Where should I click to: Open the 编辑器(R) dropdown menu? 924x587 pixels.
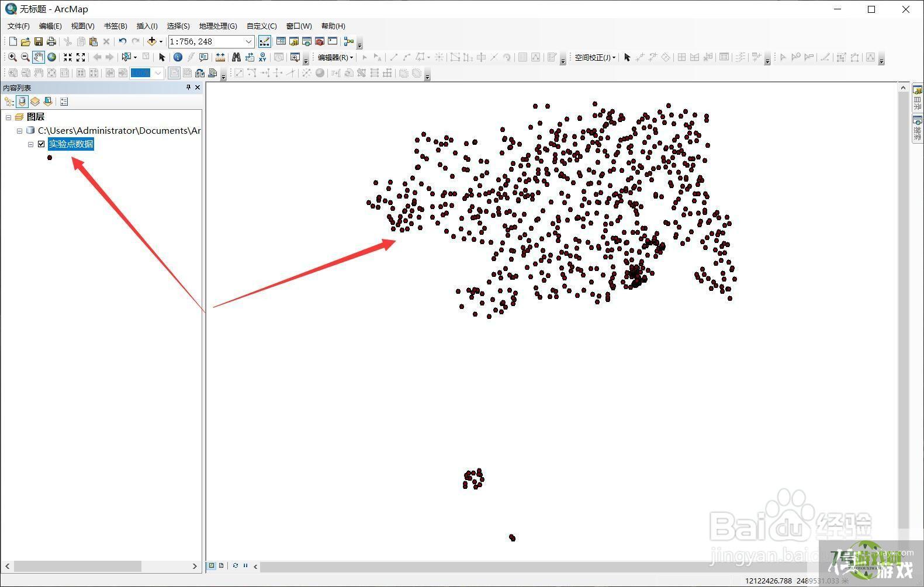coord(335,57)
